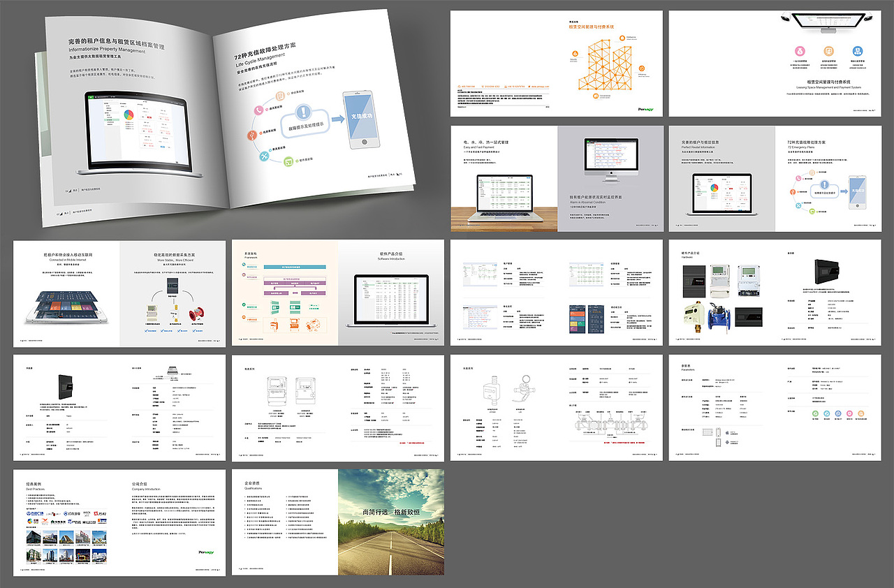Viewport: 894px width, 588px height.
Task: Click the orange document icon in open booklet
Action: tap(280, 96)
